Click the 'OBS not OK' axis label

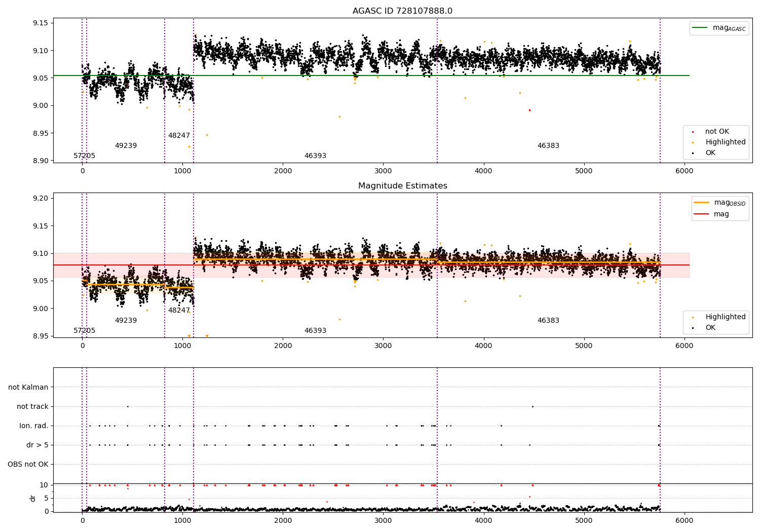[x=28, y=465]
